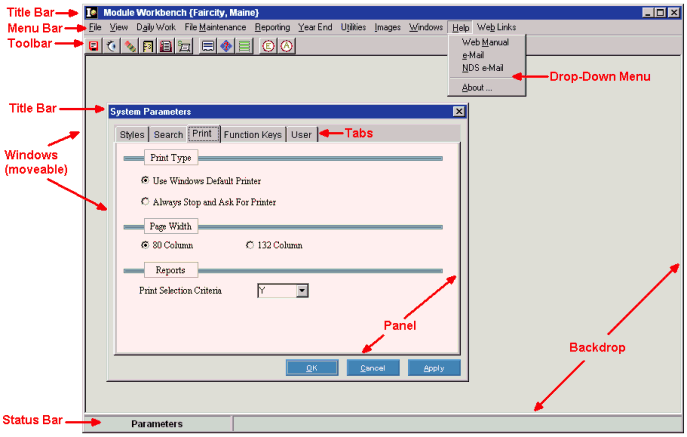Open the Reporting menu
Viewport: 687px width, 437px height.
[272, 27]
